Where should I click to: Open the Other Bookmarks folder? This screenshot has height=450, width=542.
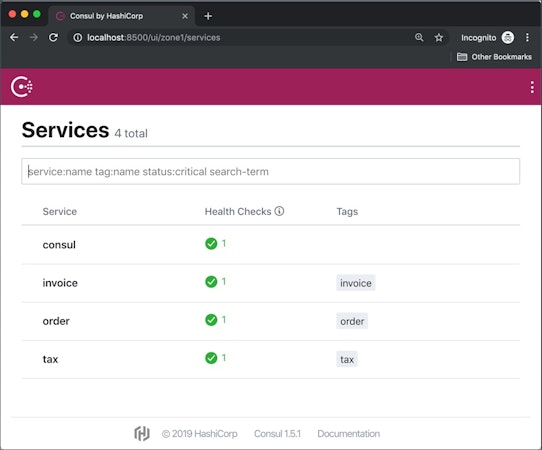494,57
